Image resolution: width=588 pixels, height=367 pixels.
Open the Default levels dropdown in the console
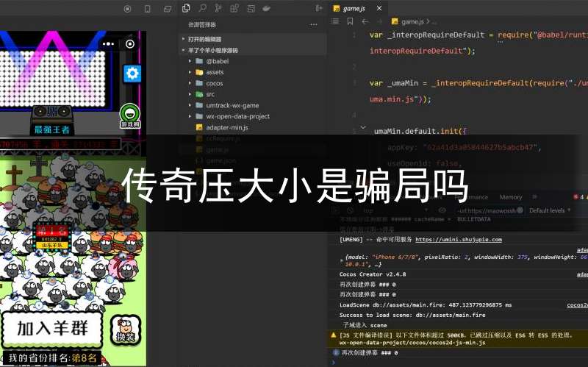[550, 210]
